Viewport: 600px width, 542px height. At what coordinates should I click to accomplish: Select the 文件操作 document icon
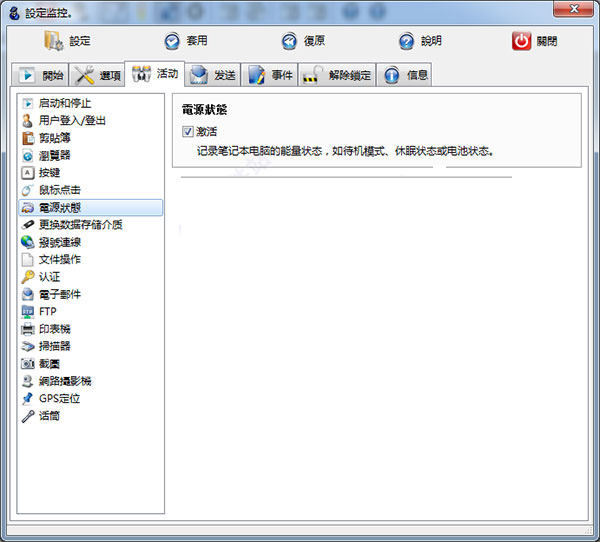click(28, 260)
